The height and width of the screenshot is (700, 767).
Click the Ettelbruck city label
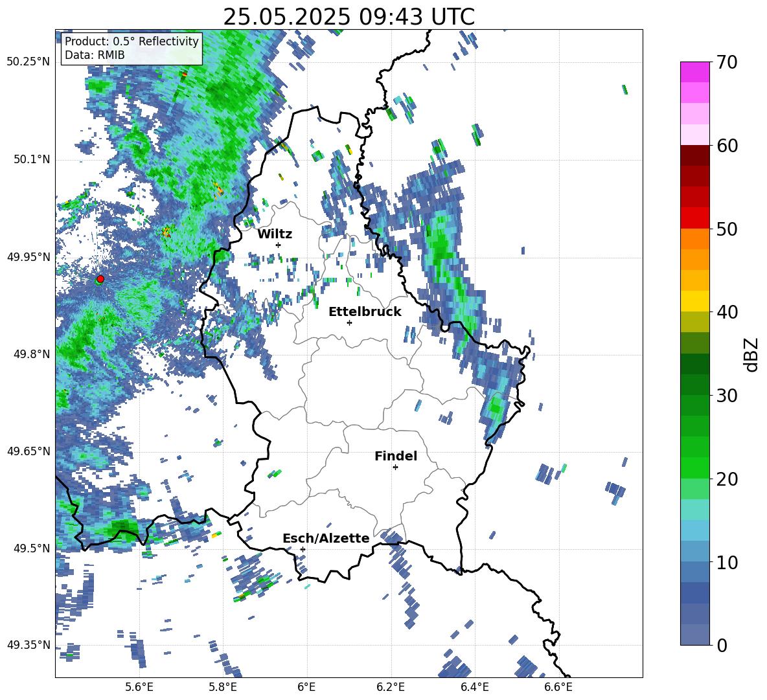coord(365,312)
